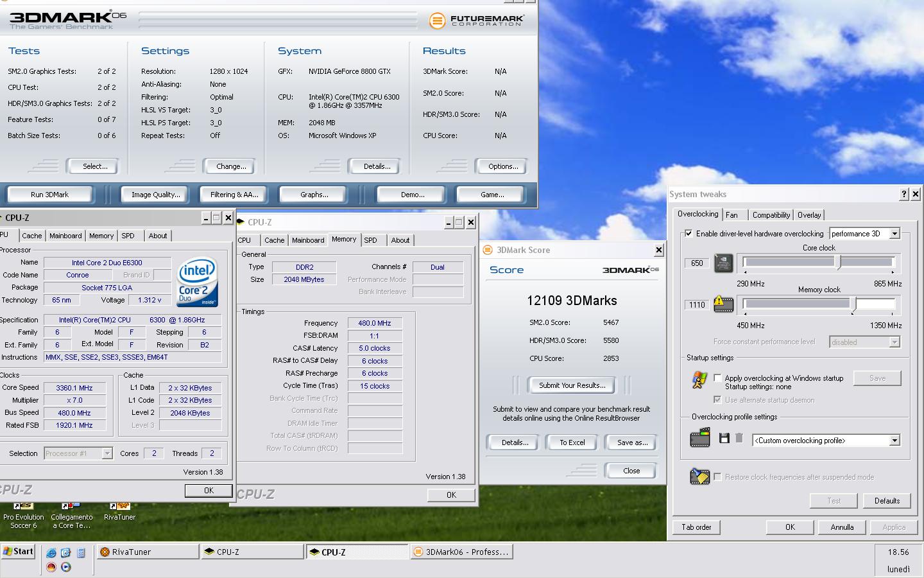Toggle Use alternate startup daemon checkbox
This screenshot has height=578, width=924.
coord(717,399)
